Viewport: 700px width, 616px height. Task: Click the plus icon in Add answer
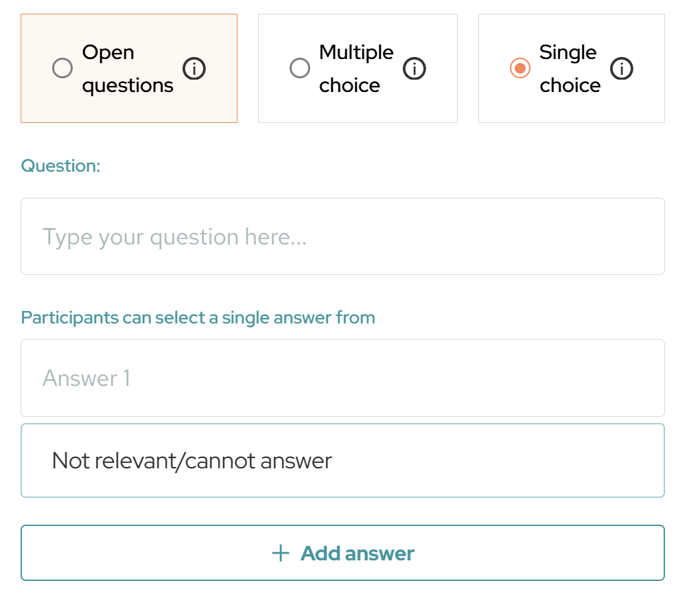click(281, 553)
